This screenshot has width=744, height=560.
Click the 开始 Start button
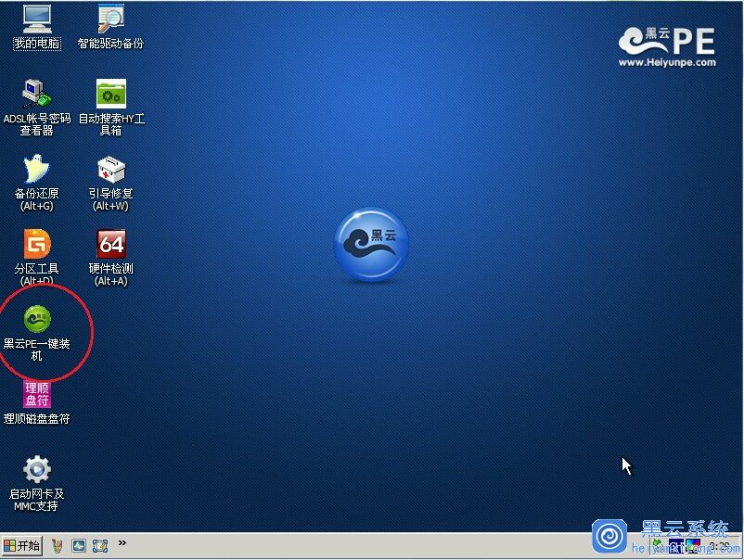click(21, 546)
